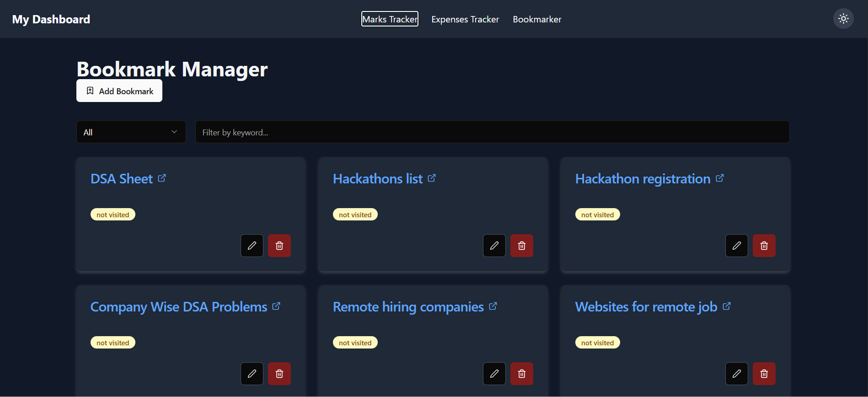Click external link icon beside Hackathon registration
Viewport: 868px width, 397px height.
(x=720, y=178)
